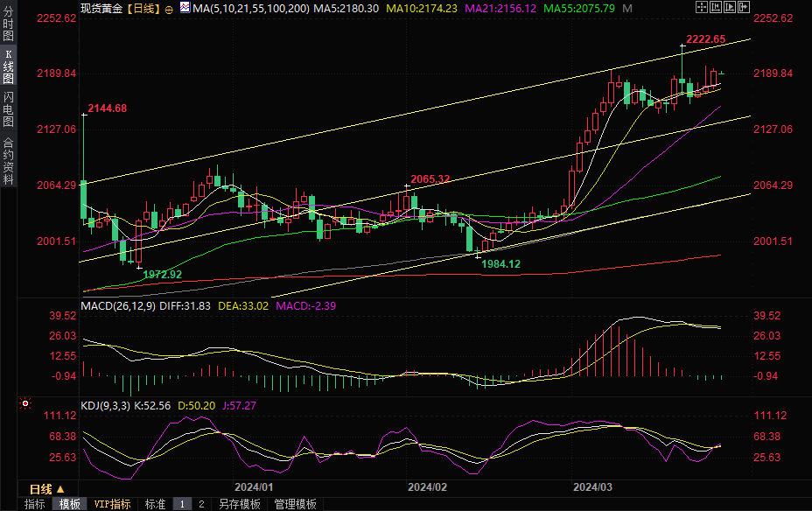Click the 2024/02 date marker on time axis
Screen dimensions: 812x511
[428, 486]
